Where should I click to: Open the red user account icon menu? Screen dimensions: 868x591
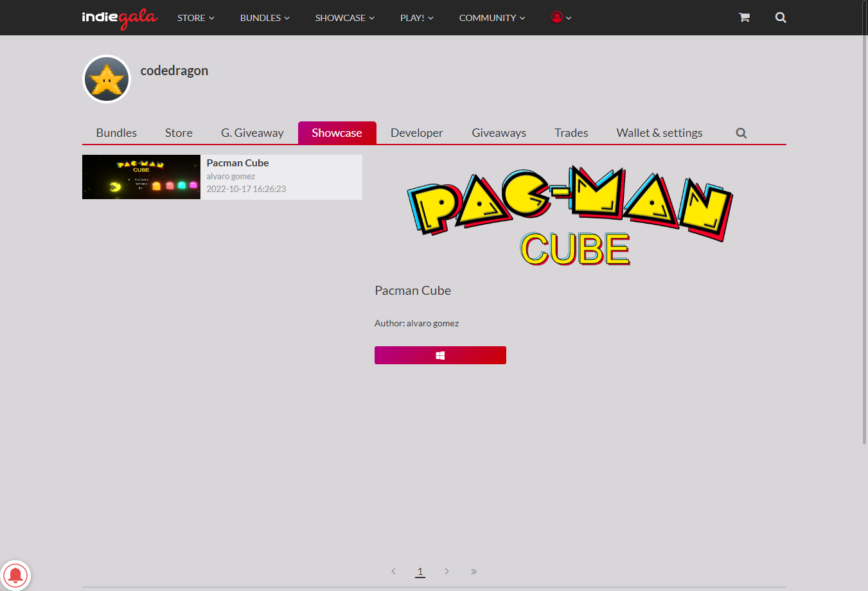(x=561, y=17)
